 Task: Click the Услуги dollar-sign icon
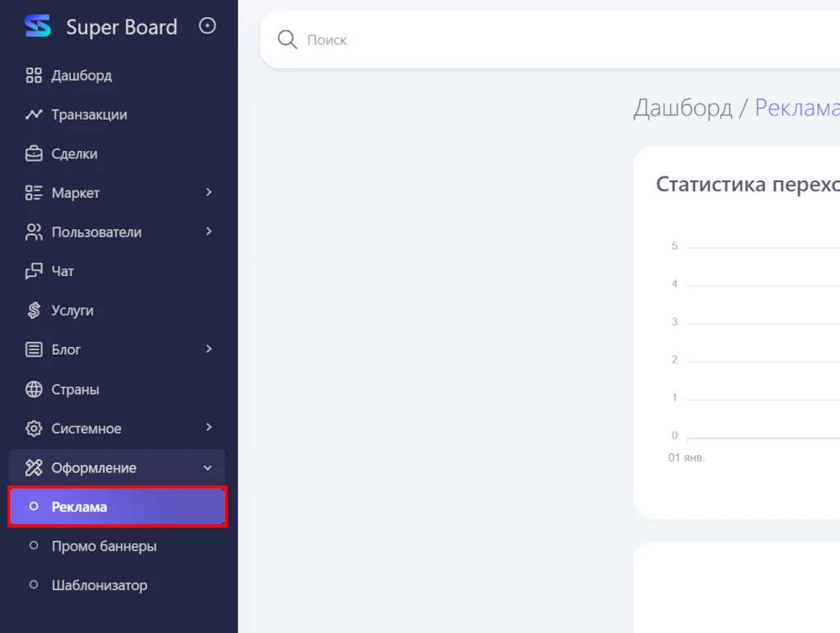34,311
